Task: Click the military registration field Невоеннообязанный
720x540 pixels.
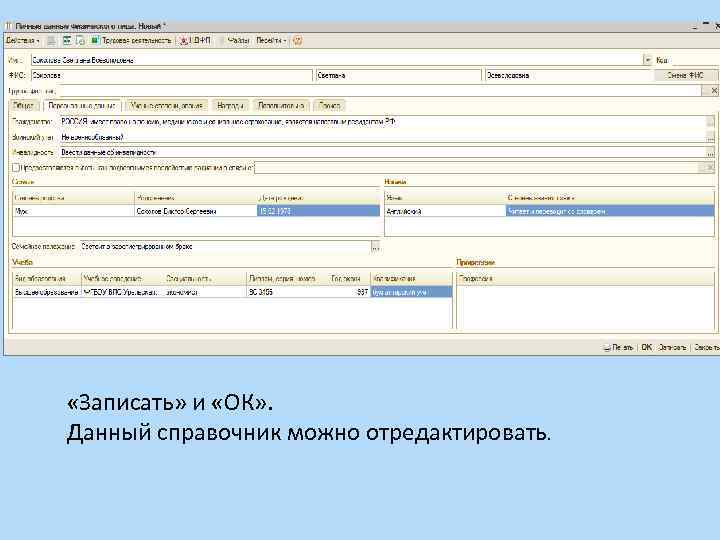Action: coord(382,137)
